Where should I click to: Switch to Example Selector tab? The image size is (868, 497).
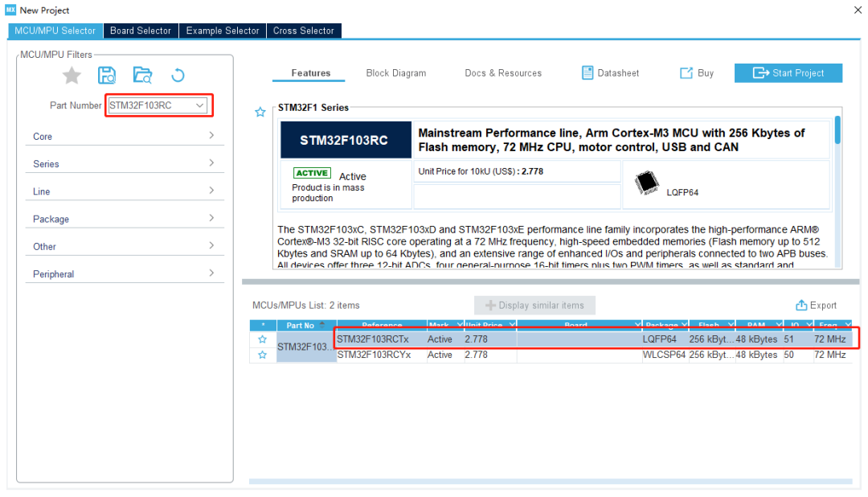tap(223, 31)
